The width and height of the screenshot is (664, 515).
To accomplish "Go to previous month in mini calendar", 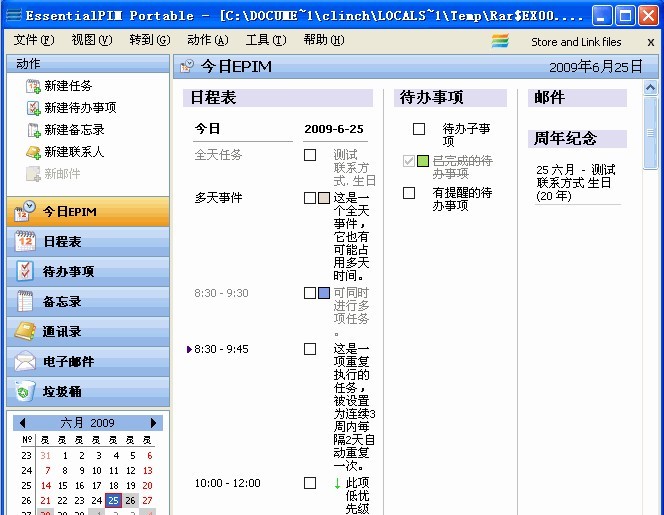I will [22, 423].
